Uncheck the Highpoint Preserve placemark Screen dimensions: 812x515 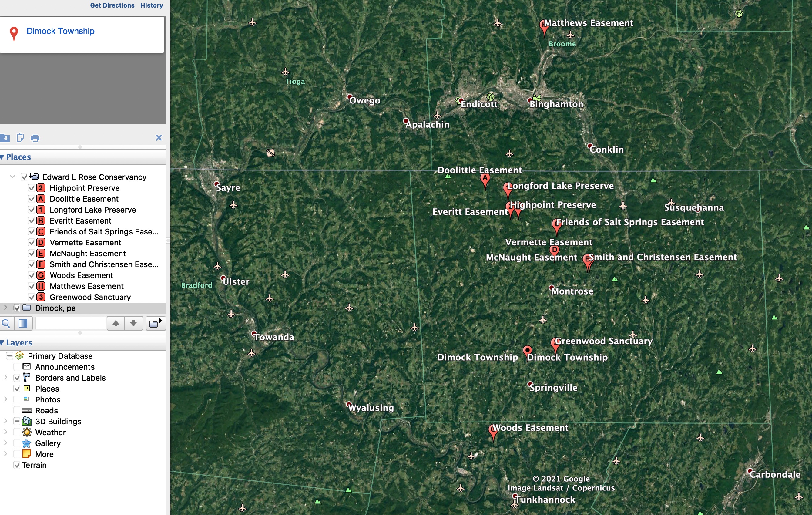pos(31,188)
